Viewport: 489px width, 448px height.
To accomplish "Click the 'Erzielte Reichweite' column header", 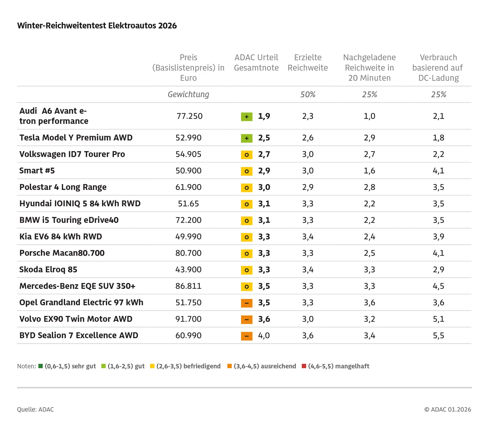I will (308, 63).
